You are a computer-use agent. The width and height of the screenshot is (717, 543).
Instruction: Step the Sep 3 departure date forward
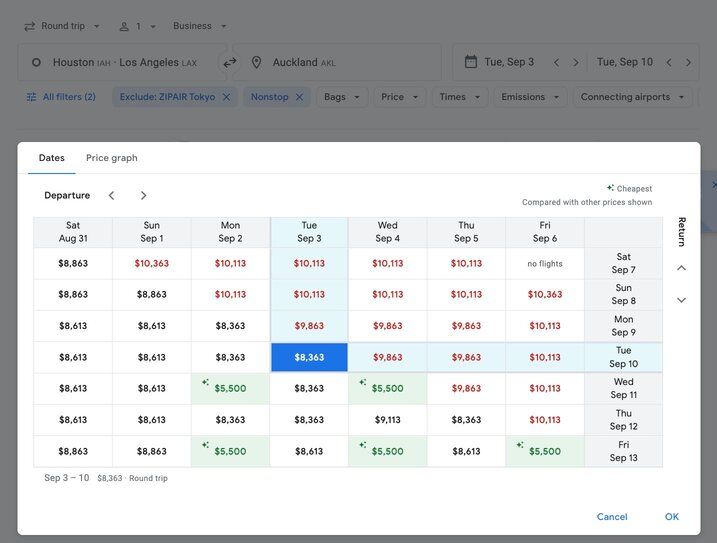(x=576, y=62)
